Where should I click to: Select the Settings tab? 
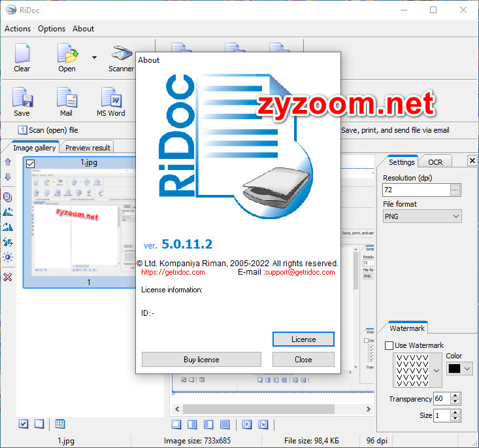402,162
